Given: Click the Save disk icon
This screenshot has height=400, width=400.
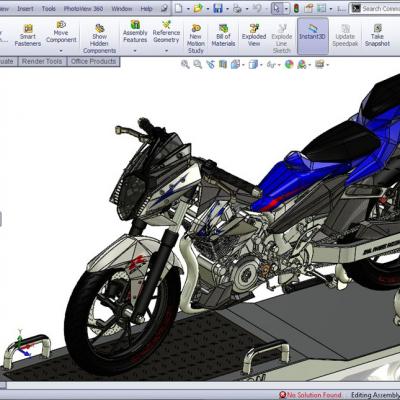Looking at the screenshot, I should 218,8.
